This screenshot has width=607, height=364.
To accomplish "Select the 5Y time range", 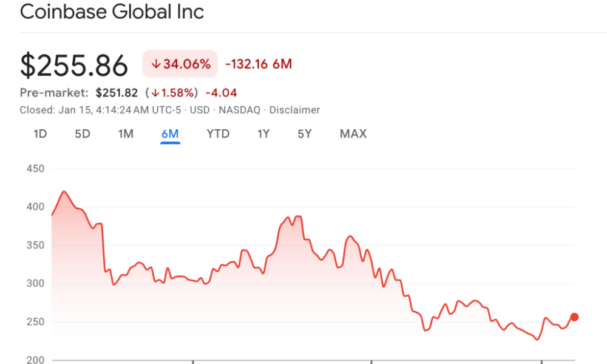I will (304, 133).
